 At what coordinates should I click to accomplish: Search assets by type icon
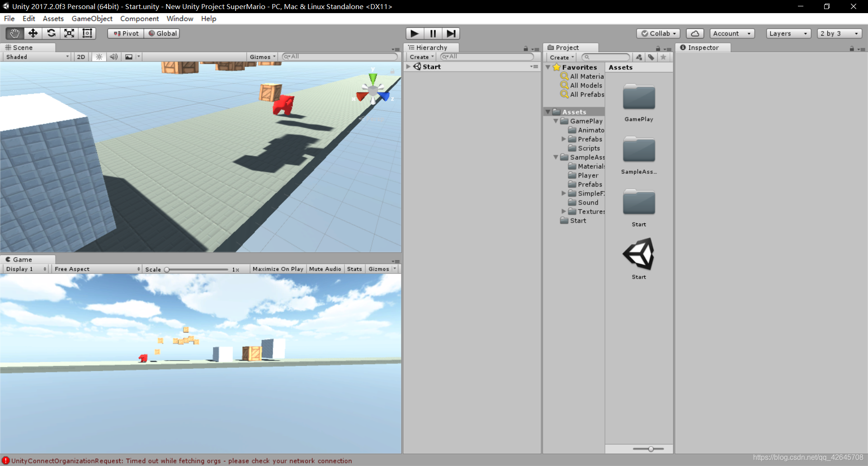639,57
